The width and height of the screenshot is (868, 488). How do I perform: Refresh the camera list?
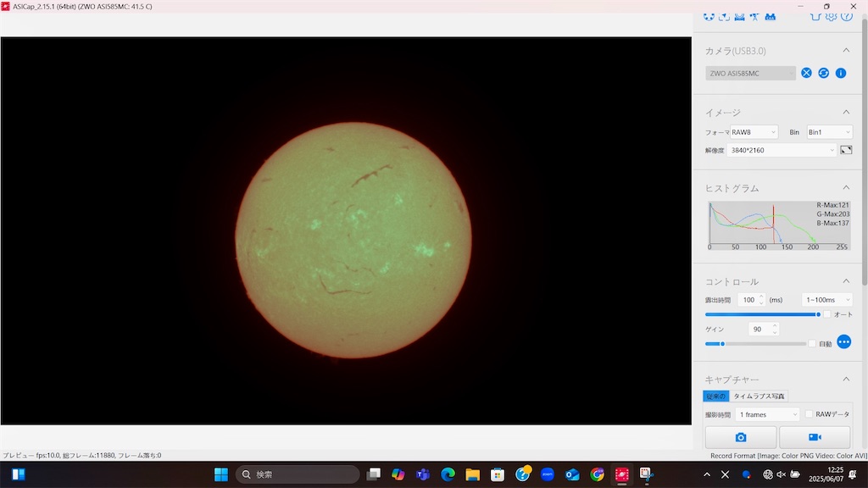(x=824, y=73)
